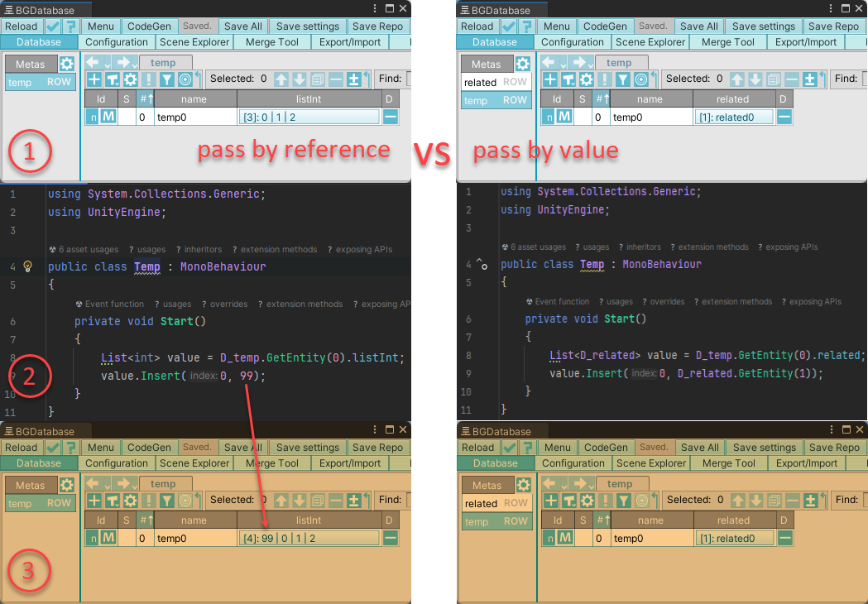Toggle the M button on temp0 row, blue listInt window

108,117
